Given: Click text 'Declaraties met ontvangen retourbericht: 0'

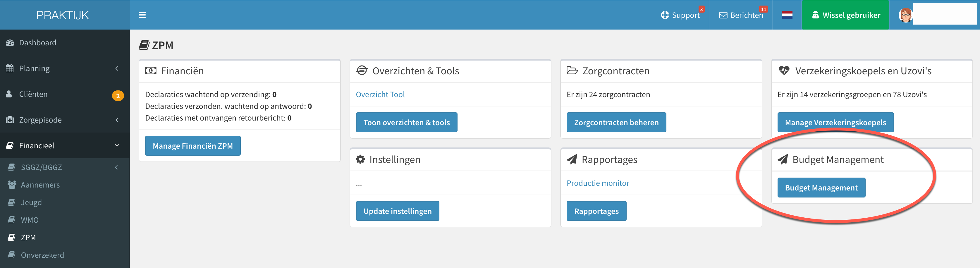Looking at the screenshot, I should [x=218, y=118].
